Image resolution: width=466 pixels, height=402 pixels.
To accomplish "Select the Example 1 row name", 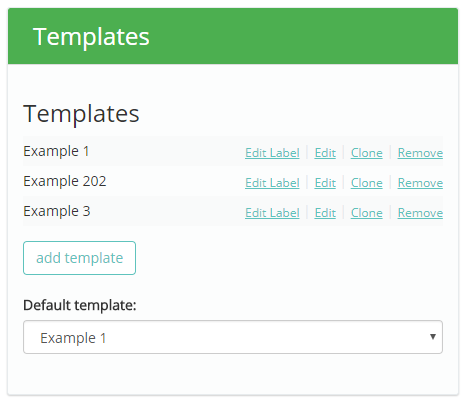I will point(56,151).
